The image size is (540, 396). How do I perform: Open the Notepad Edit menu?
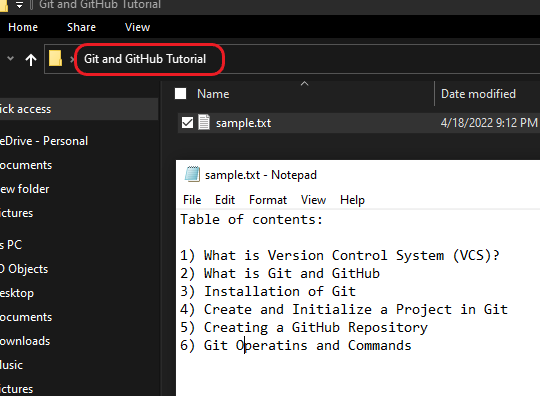pos(225,200)
